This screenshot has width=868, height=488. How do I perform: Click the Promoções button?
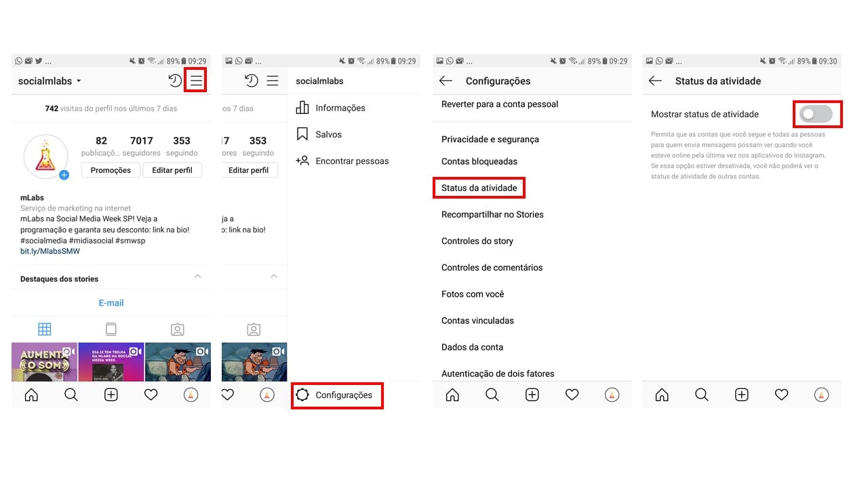point(111,170)
